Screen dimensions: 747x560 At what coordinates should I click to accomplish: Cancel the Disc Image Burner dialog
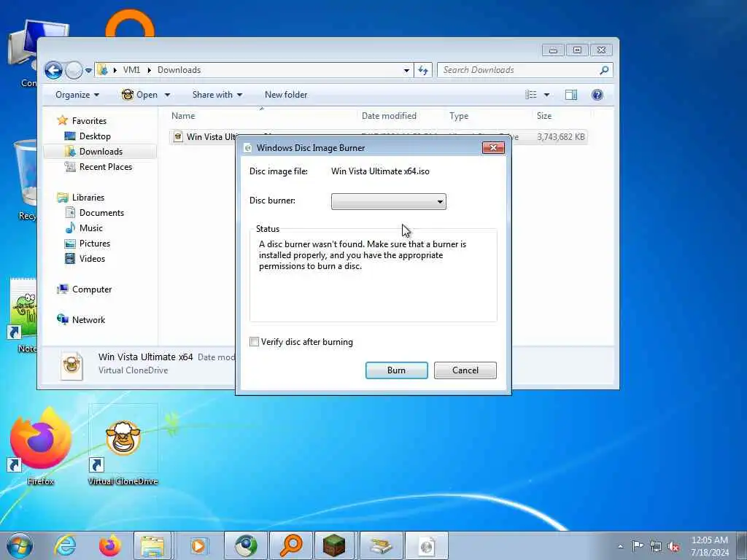465,370
